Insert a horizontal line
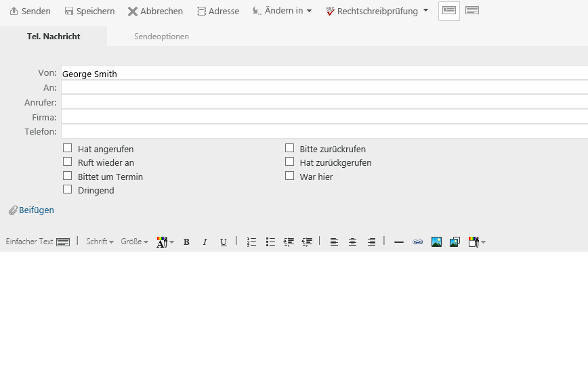 (x=399, y=242)
